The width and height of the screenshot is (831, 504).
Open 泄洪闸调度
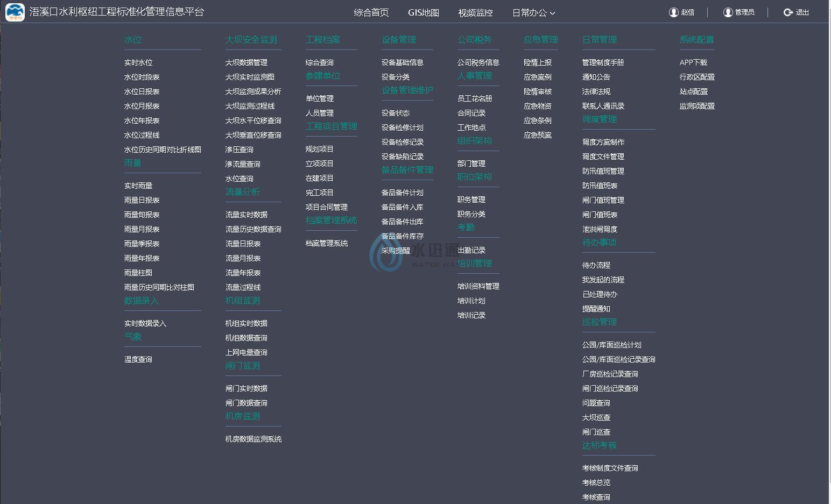click(600, 229)
